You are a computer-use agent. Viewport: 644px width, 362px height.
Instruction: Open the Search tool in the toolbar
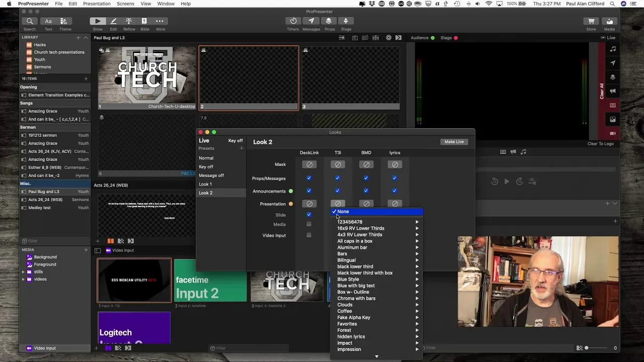30,21
